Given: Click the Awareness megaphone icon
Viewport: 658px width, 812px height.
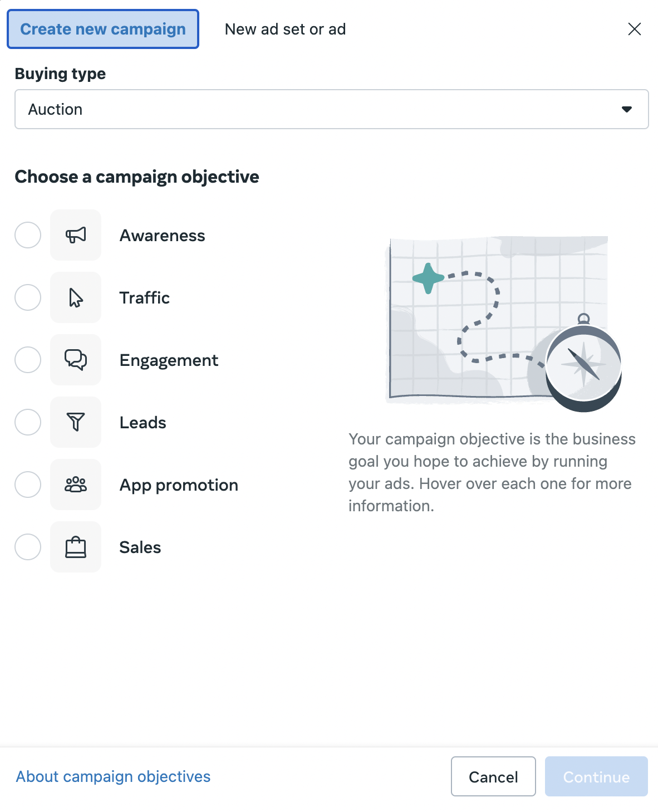Looking at the screenshot, I should 76,235.
